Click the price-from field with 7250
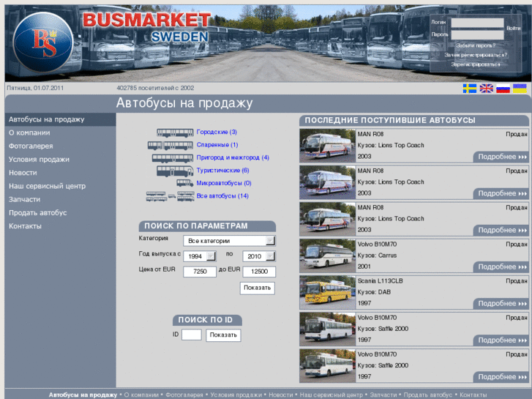This screenshot has height=399, width=532. 200,272
